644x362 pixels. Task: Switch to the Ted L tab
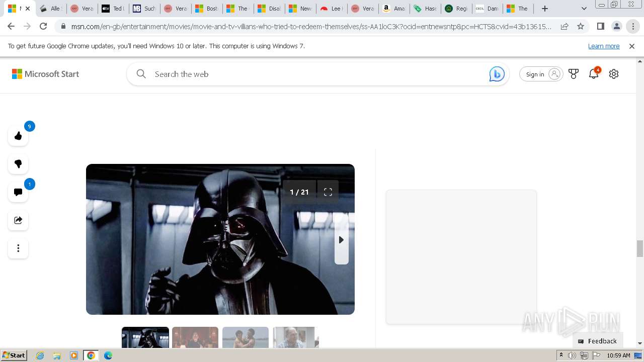tap(113, 9)
